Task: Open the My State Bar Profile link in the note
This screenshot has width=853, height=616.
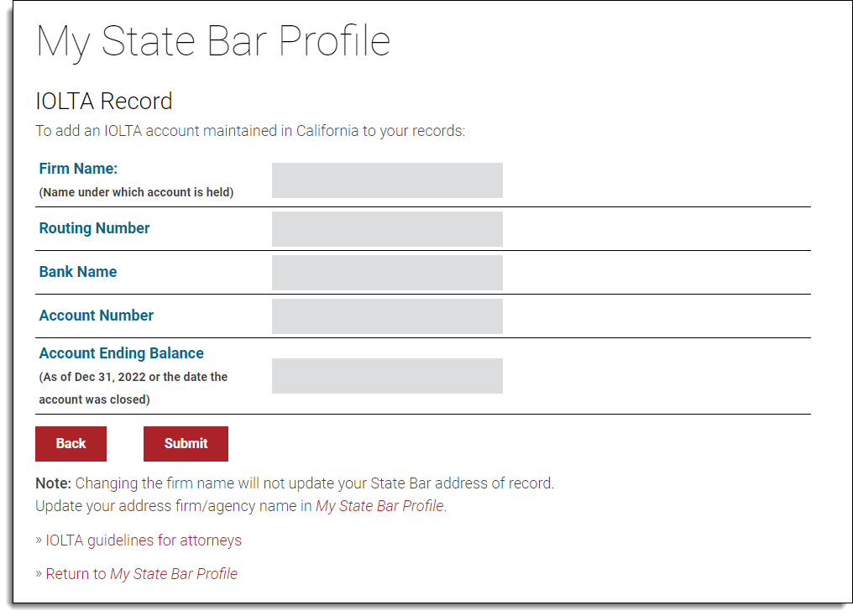Action: pos(379,506)
